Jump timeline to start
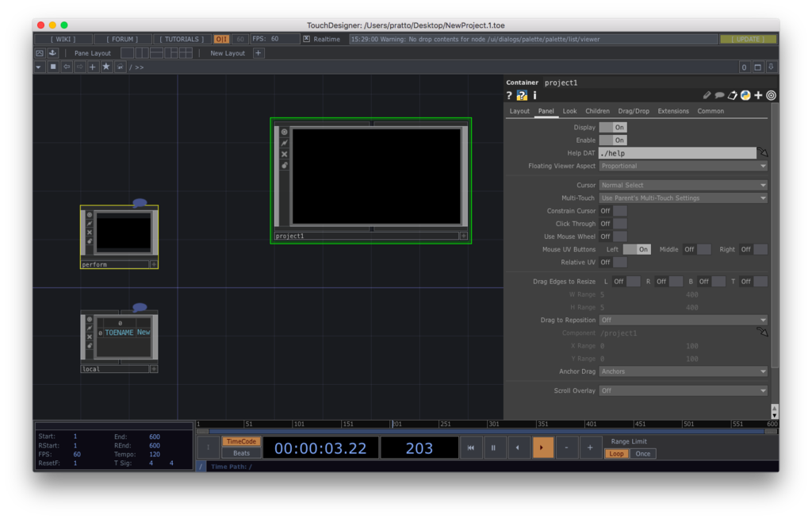 tap(471, 448)
